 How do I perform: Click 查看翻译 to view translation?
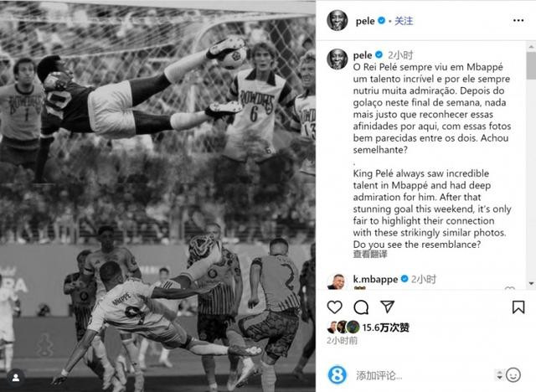(370, 255)
